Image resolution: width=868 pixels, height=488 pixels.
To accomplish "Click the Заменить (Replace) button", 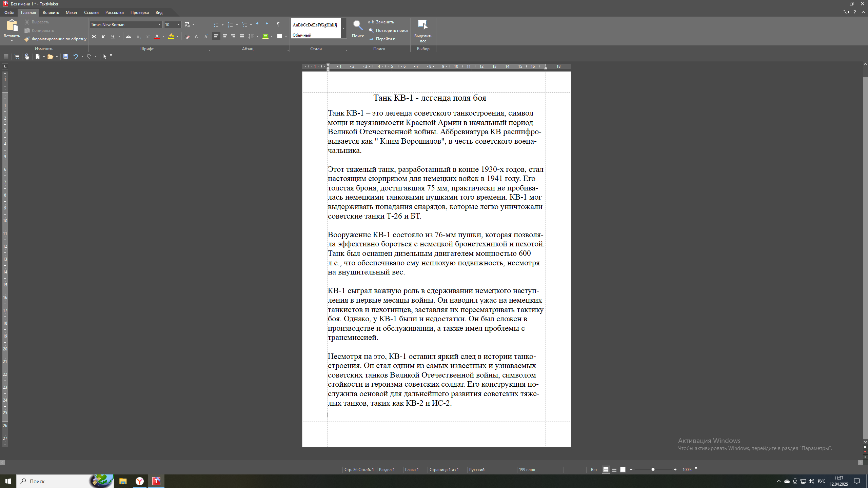I will coord(381,22).
